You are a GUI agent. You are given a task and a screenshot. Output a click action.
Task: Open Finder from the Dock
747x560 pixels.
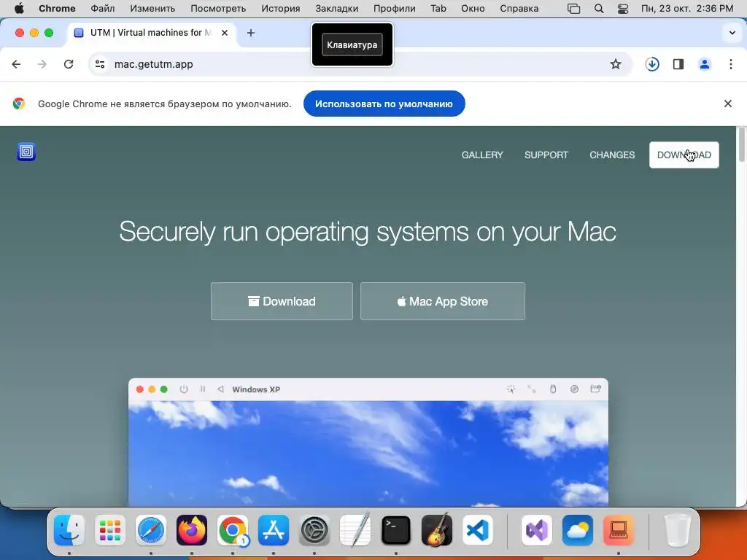point(69,530)
